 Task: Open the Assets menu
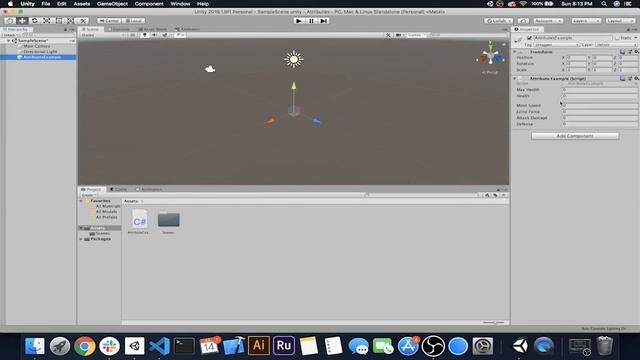[x=82, y=4]
